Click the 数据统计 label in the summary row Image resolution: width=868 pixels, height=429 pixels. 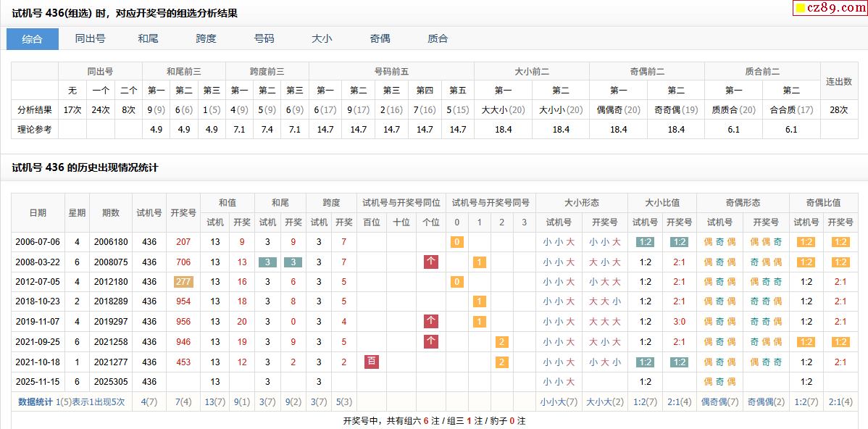point(36,401)
